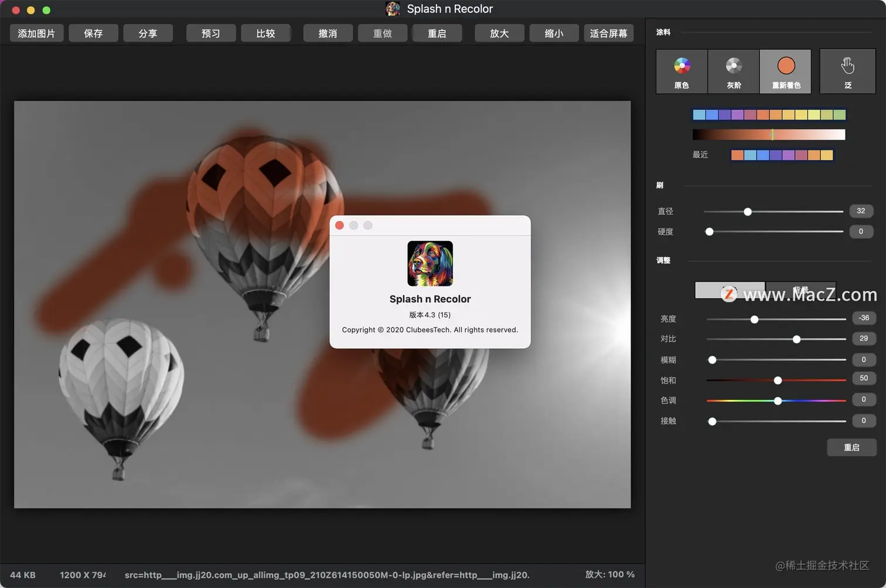Pick the yellow swatch ending 最近 row
The width and height of the screenshot is (886, 588).
pyautogui.click(x=827, y=155)
